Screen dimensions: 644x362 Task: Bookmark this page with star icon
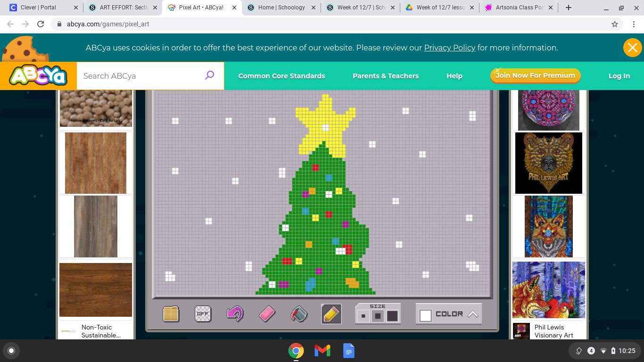tap(615, 24)
